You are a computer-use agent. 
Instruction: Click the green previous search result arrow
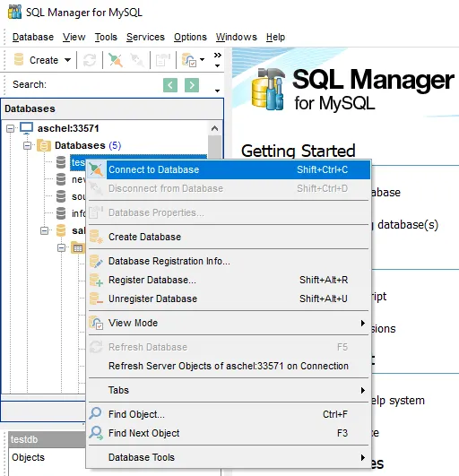point(170,85)
